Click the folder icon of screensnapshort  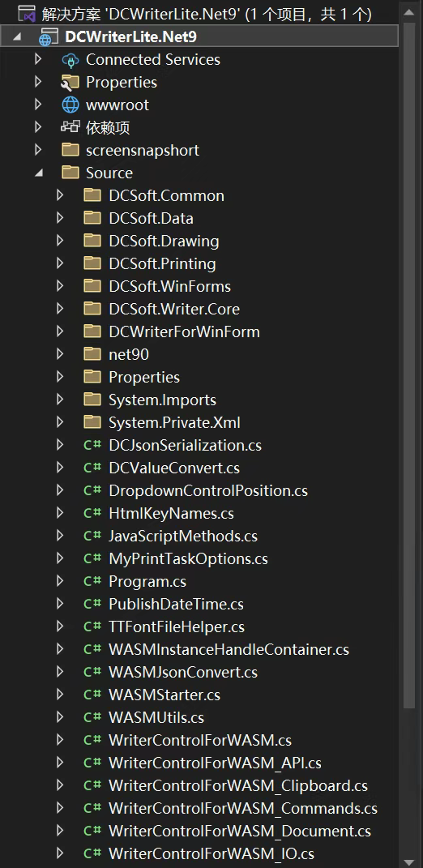coord(70,150)
